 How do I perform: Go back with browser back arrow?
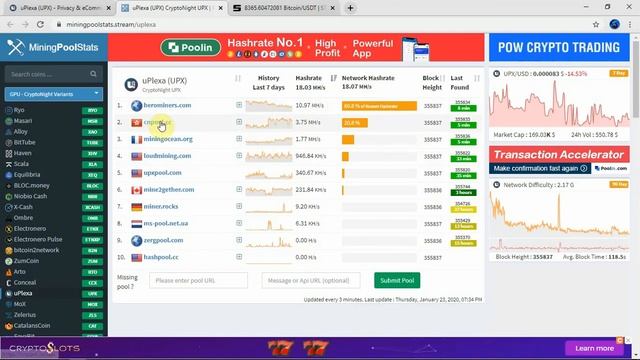[x=10, y=24]
